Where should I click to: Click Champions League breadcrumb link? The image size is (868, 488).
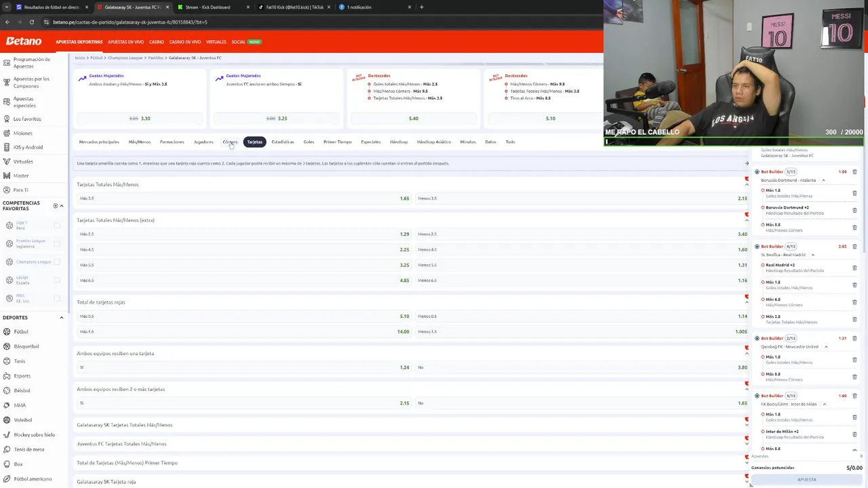[x=125, y=58]
